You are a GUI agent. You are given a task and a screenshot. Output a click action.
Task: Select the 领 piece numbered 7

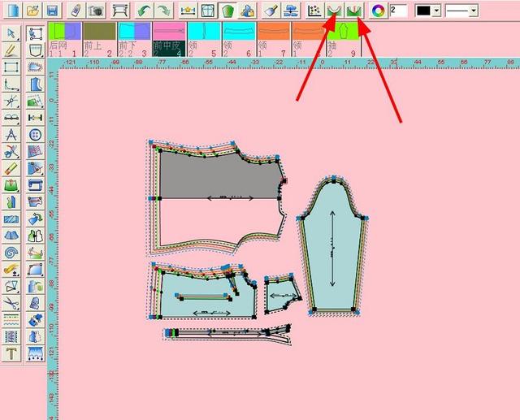(274, 40)
